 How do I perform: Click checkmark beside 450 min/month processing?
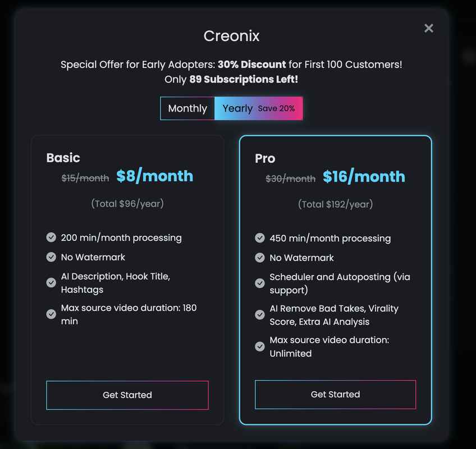click(x=260, y=238)
